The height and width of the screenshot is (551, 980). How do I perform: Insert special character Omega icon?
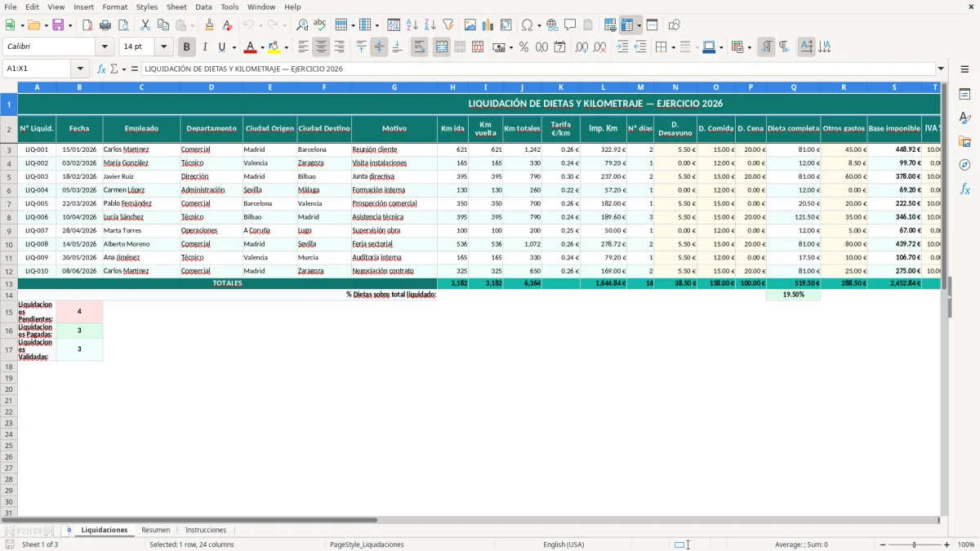[x=527, y=25]
